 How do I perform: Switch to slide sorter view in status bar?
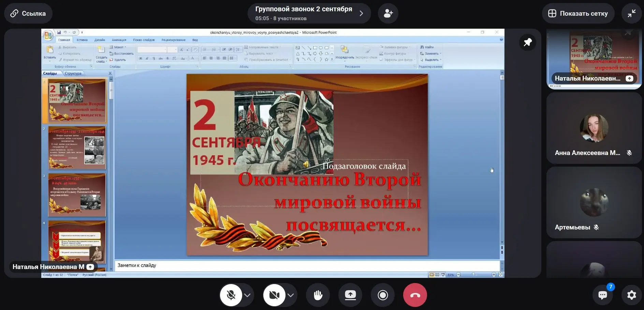coord(437,274)
